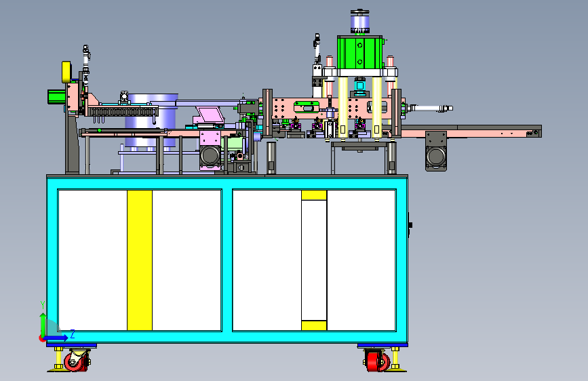
Task: Click the Z axis label on the triad
Action: [73, 334]
